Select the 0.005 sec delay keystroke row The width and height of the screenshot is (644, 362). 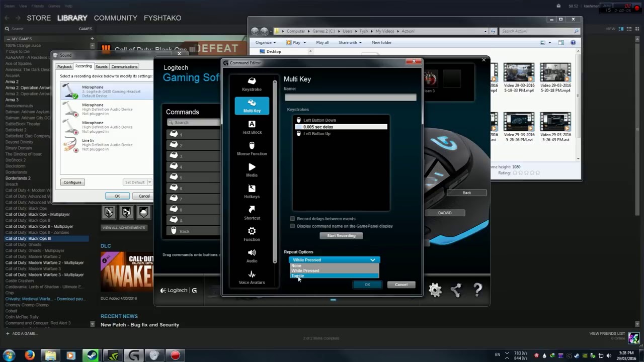click(x=341, y=127)
